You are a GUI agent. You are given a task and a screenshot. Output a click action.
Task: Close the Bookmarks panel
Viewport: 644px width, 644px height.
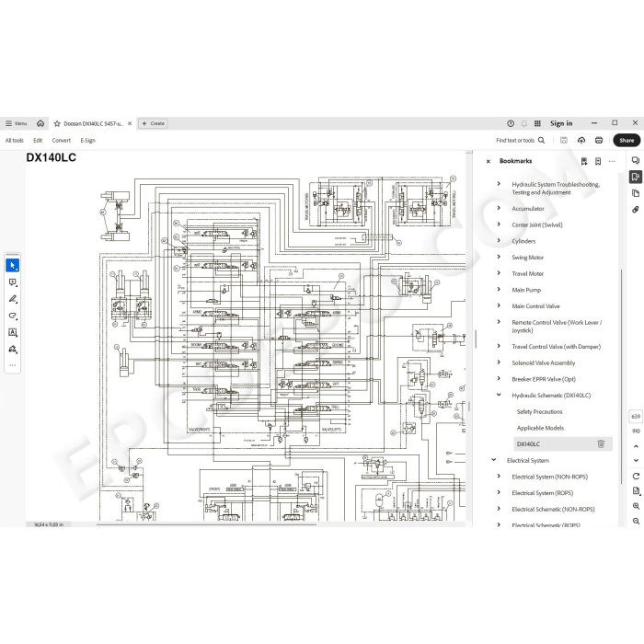click(x=489, y=161)
